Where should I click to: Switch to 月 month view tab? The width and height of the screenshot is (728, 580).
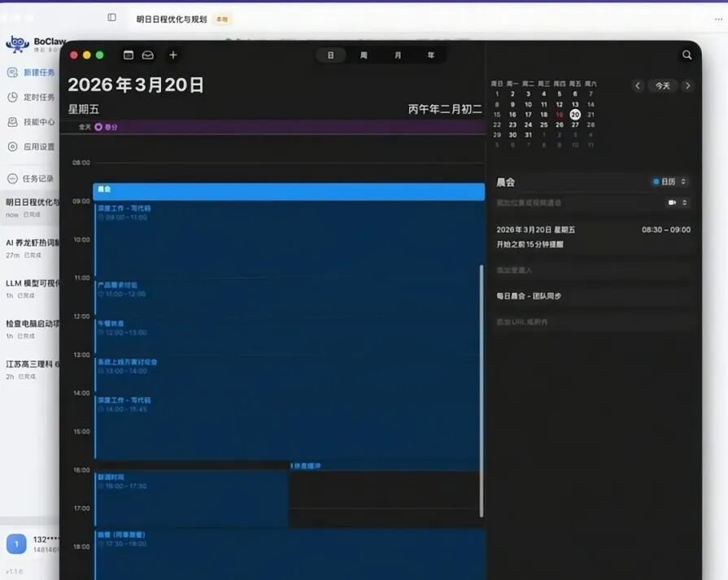pos(397,55)
